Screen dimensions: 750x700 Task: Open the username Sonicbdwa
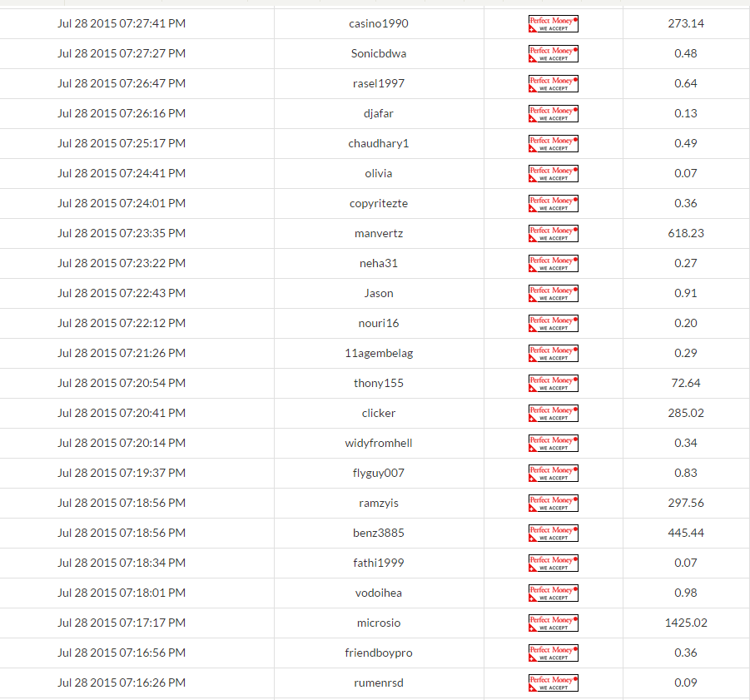(x=379, y=53)
